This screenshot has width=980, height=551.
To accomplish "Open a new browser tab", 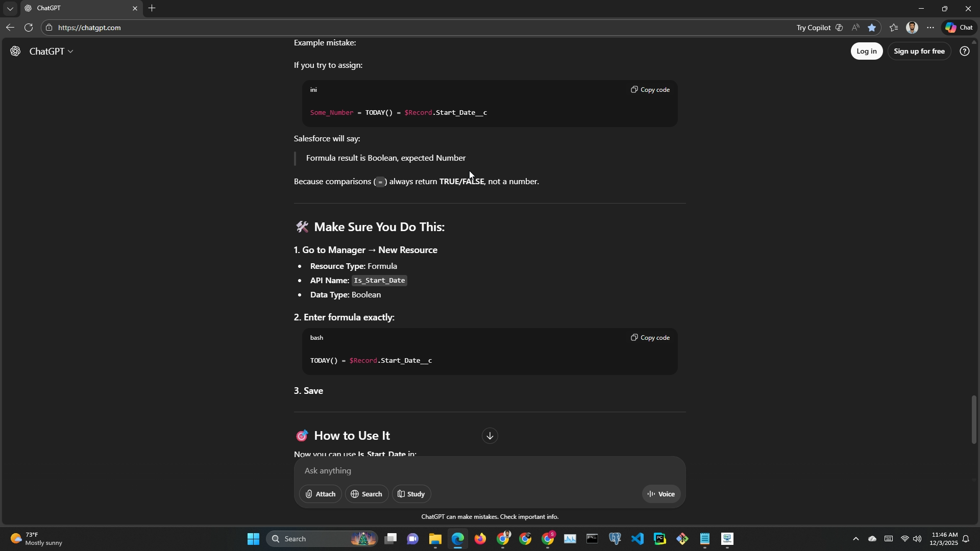I will (152, 8).
